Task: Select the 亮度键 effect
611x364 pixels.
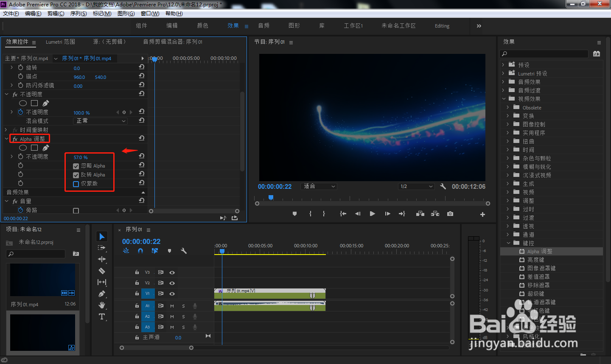Action: [536, 260]
